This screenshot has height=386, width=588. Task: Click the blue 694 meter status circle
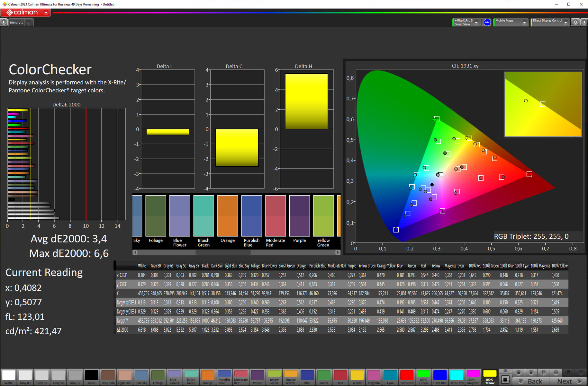coord(487,22)
